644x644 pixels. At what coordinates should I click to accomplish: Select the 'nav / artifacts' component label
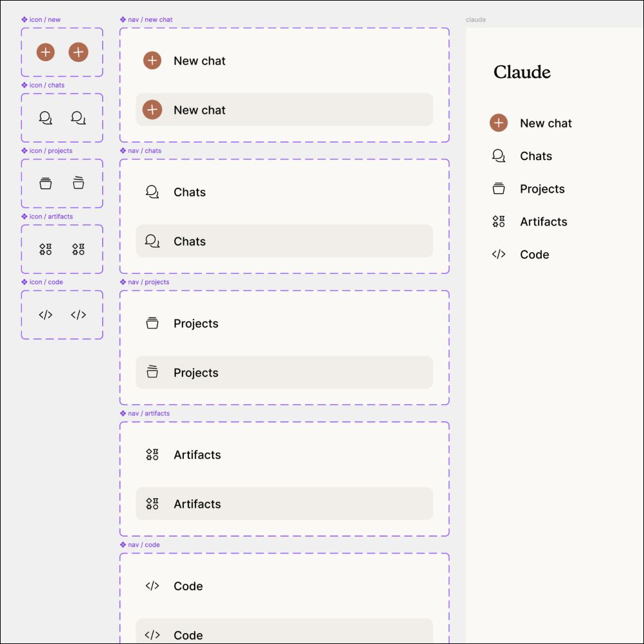pyautogui.click(x=145, y=414)
